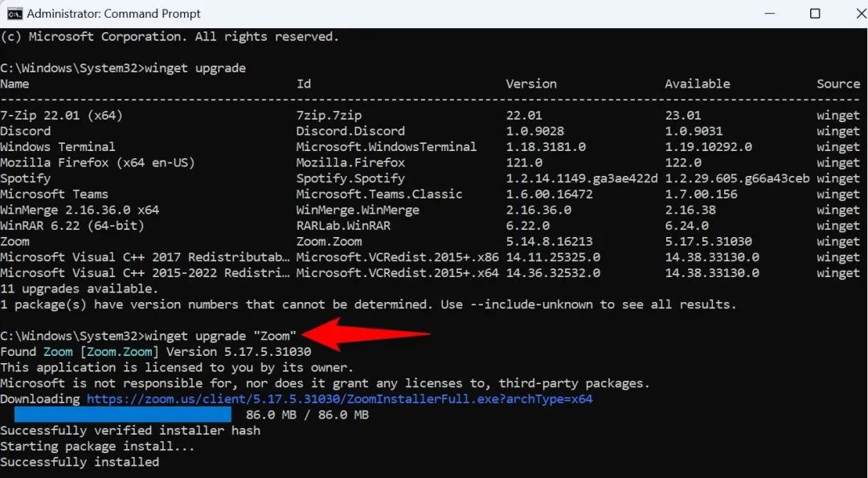Image resolution: width=868 pixels, height=478 pixels.
Task: Click available version 1.19.10292.0
Action: pyautogui.click(x=709, y=147)
